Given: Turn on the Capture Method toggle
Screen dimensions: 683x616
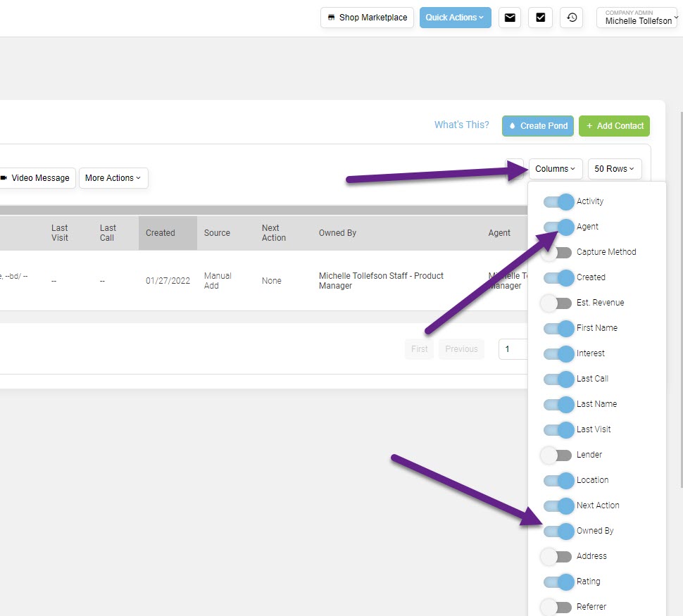Looking at the screenshot, I should [x=558, y=252].
